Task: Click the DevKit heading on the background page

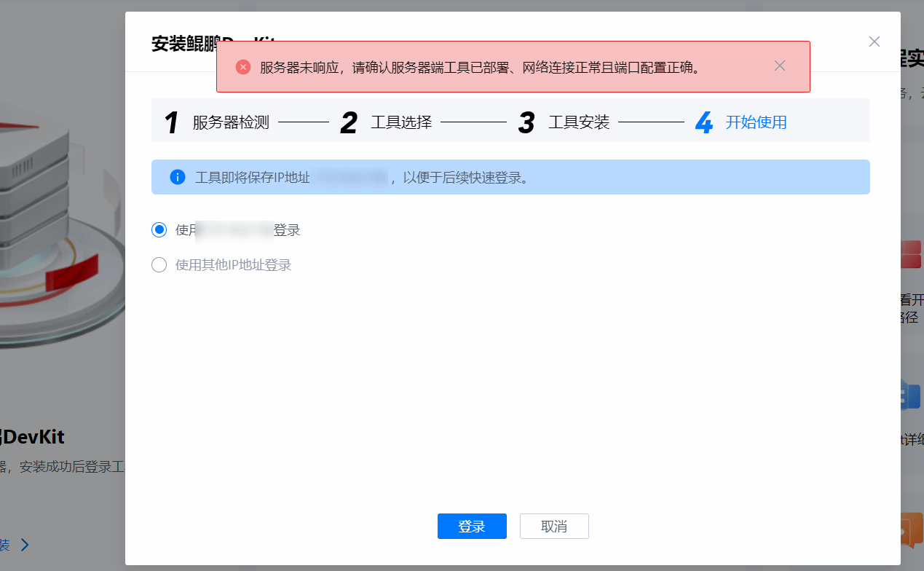Action: [x=32, y=437]
